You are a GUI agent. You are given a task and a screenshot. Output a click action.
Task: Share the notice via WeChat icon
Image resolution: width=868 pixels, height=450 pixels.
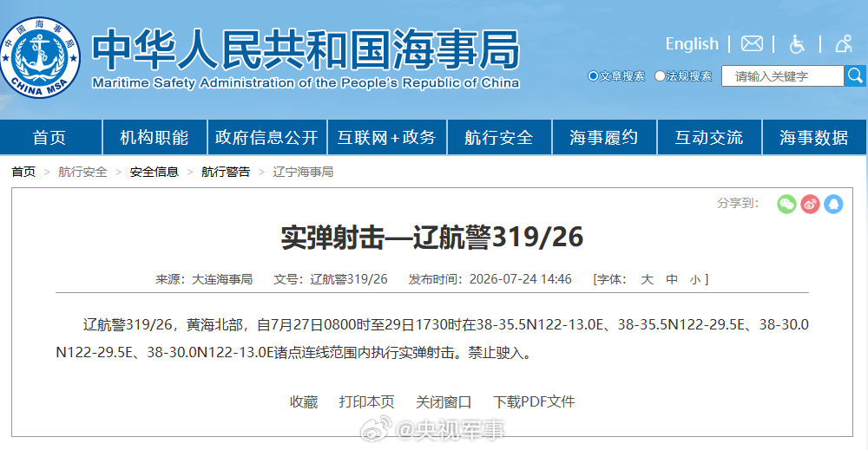(x=786, y=204)
